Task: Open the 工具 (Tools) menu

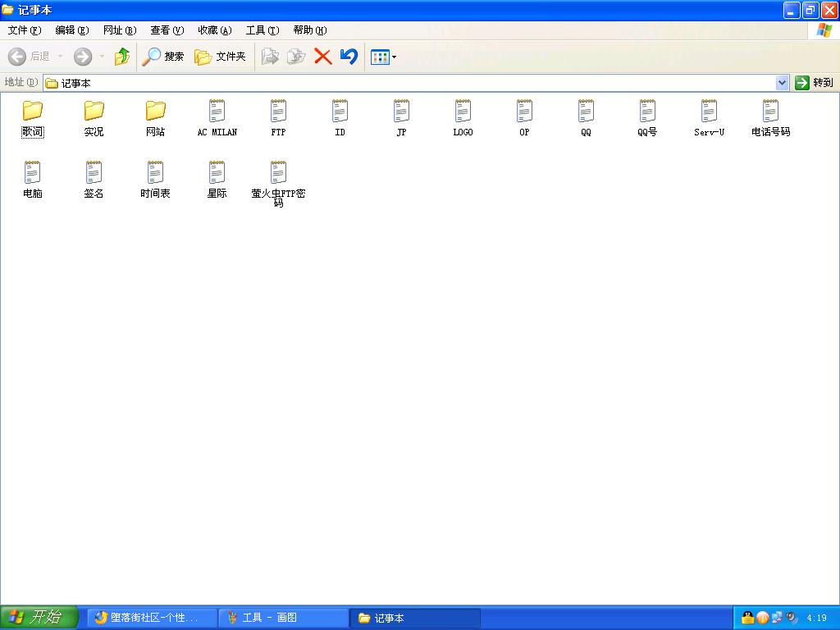Action: [x=262, y=30]
